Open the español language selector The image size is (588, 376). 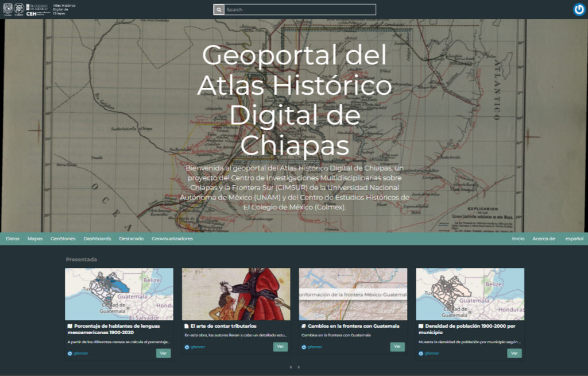(x=574, y=239)
